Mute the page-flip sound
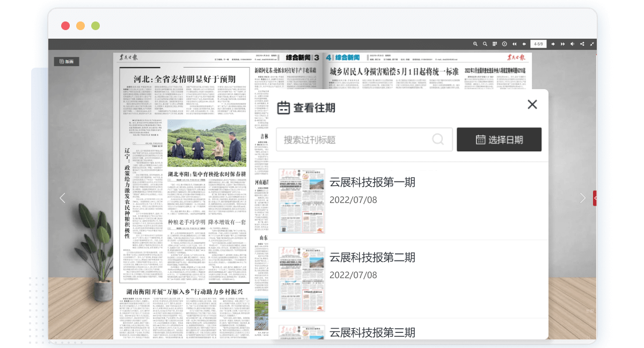 point(572,44)
